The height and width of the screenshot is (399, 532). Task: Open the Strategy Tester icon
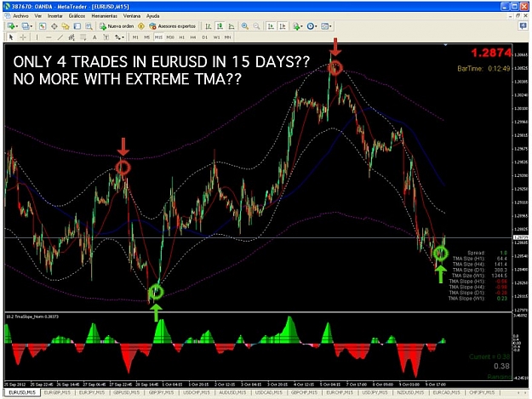[x=89, y=26]
